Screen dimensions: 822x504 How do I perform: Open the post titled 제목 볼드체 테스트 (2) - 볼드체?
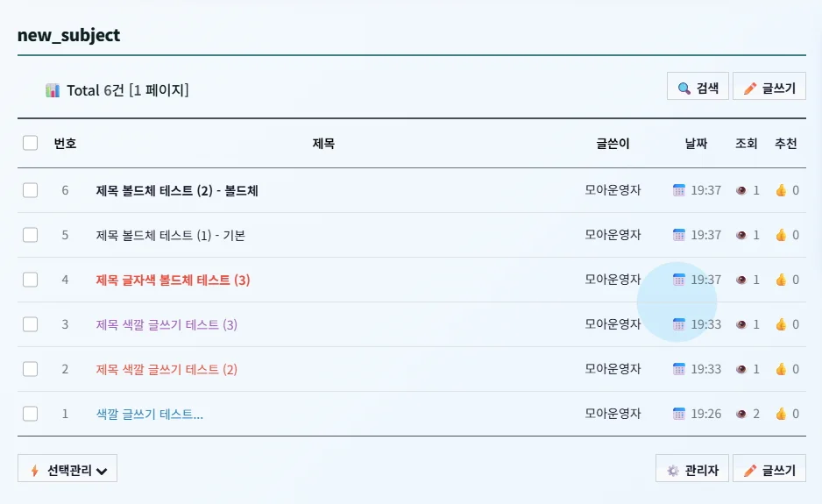tap(177, 190)
